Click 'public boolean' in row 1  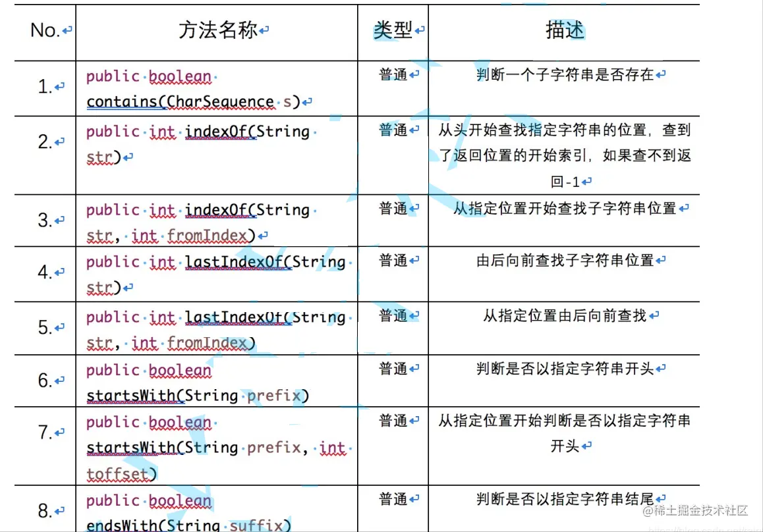149,76
